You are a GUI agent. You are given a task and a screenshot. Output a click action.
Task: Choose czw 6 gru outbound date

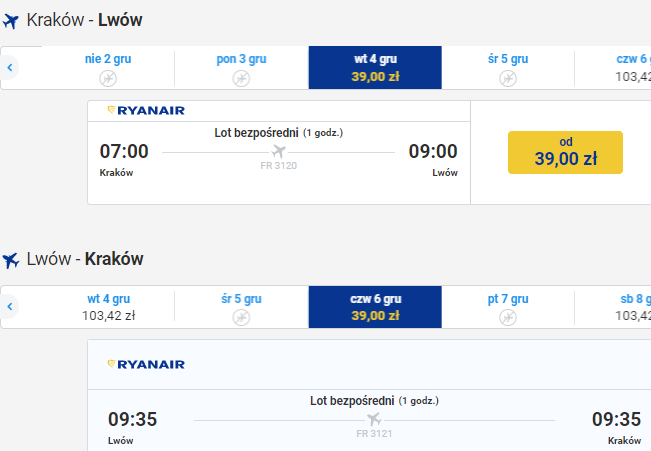(x=613, y=67)
